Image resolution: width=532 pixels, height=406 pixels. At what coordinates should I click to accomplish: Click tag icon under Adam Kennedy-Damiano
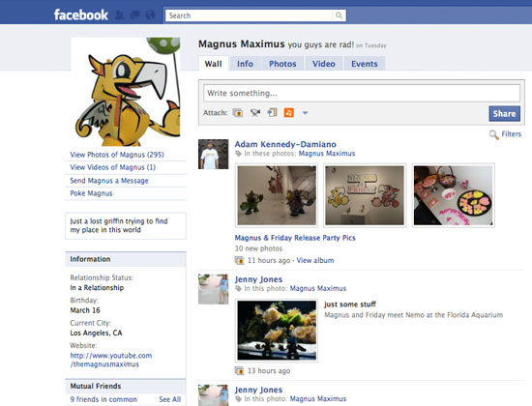[x=238, y=154]
